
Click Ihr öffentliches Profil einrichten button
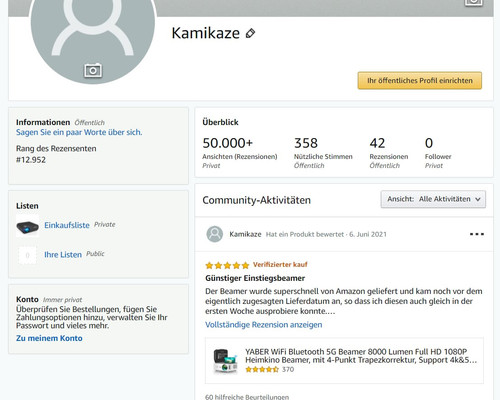tap(420, 80)
